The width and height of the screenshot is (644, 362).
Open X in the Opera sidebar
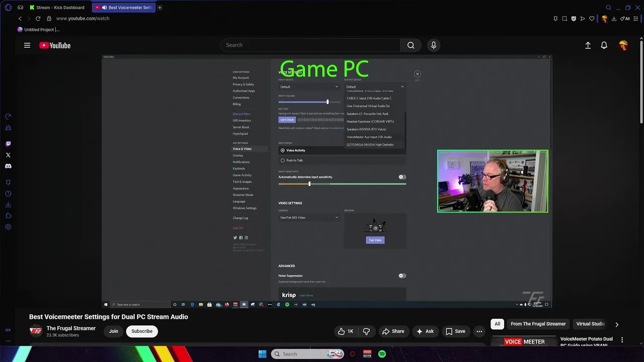pyautogui.click(x=8, y=155)
